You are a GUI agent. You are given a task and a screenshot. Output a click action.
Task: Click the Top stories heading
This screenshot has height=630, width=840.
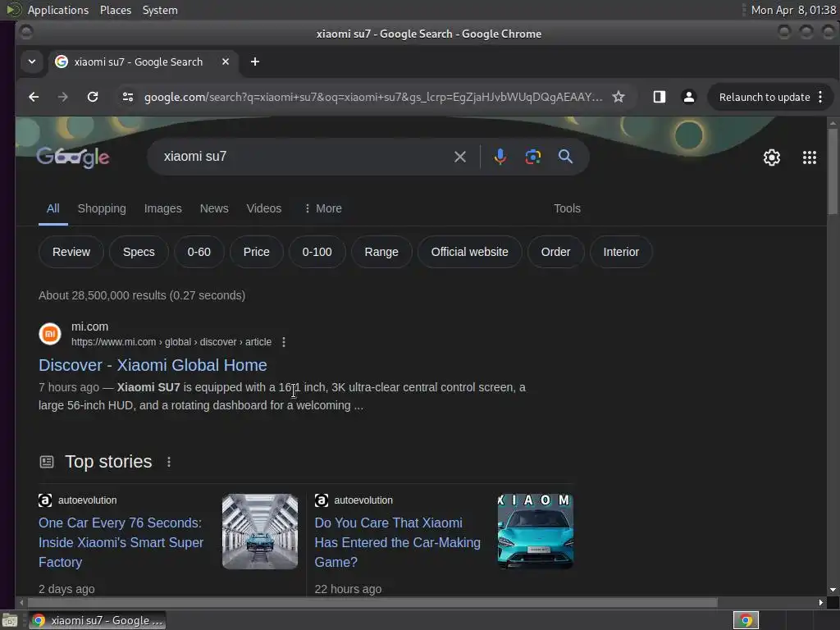click(x=108, y=462)
